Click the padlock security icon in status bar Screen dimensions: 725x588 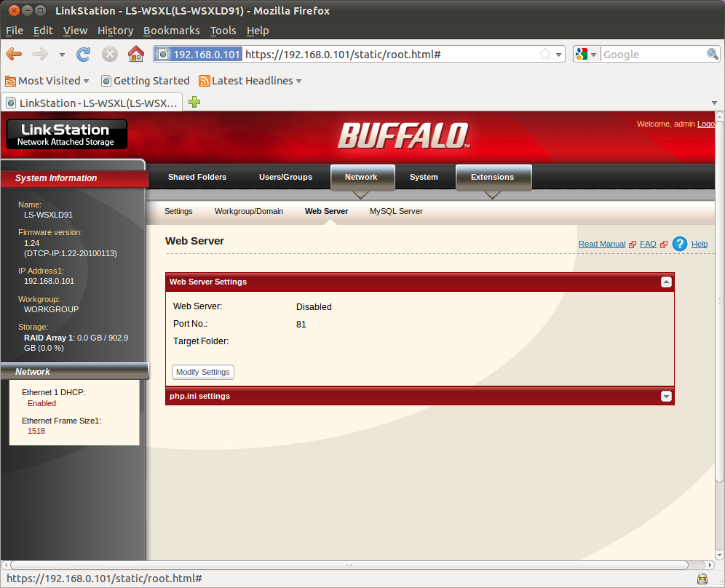tap(702, 579)
